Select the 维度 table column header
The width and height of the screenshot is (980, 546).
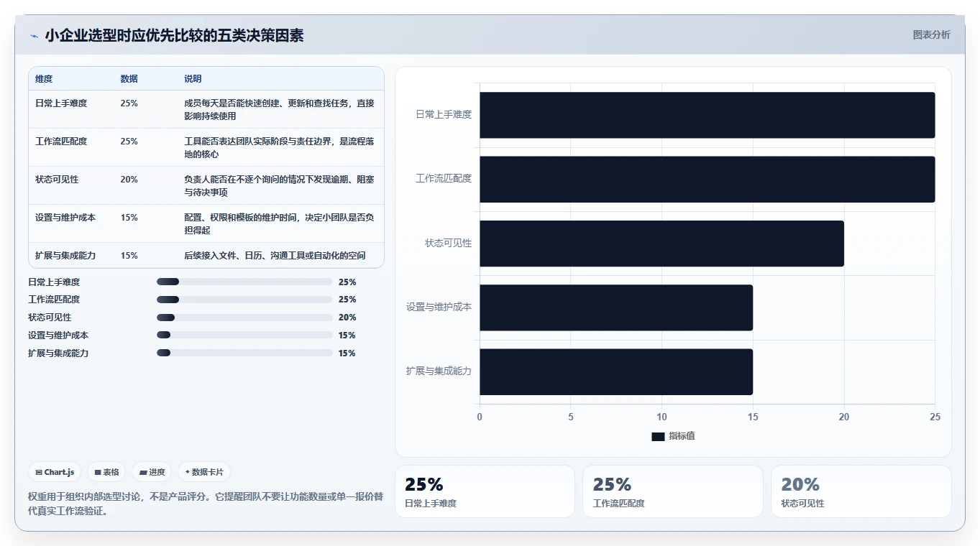click(44, 79)
